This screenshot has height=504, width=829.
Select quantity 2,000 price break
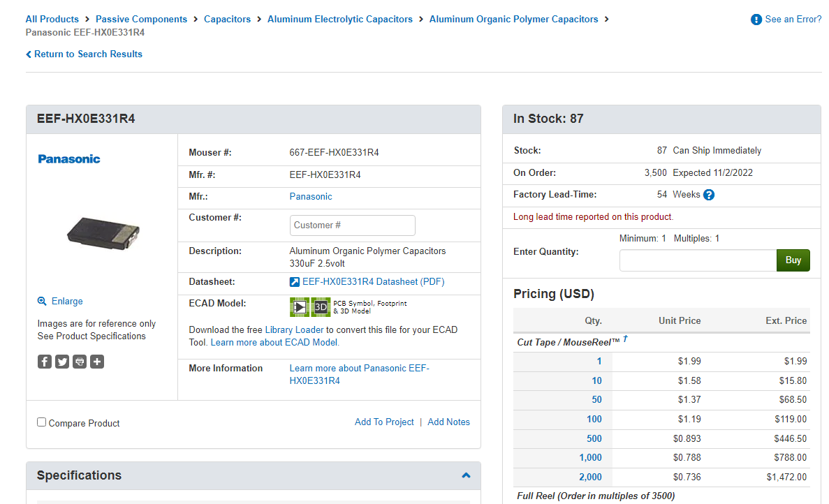coord(591,477)
